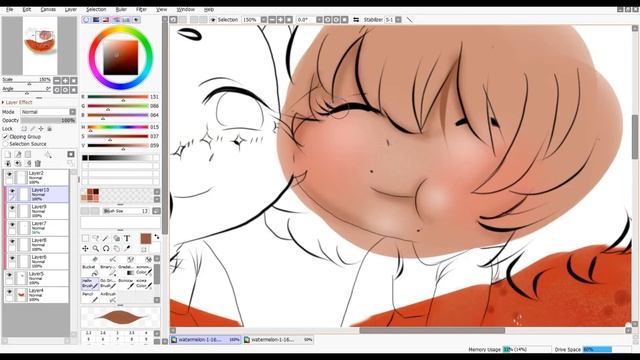This screenshot has height=360, width=640.
Task: Zoom in navigator with plus button
Action: coord(65,80)
